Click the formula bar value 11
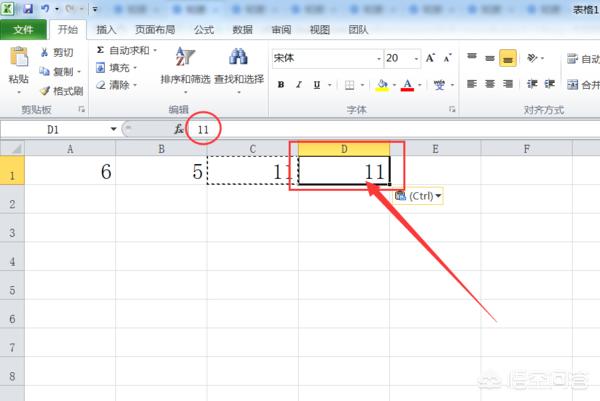 coord(203,130)
